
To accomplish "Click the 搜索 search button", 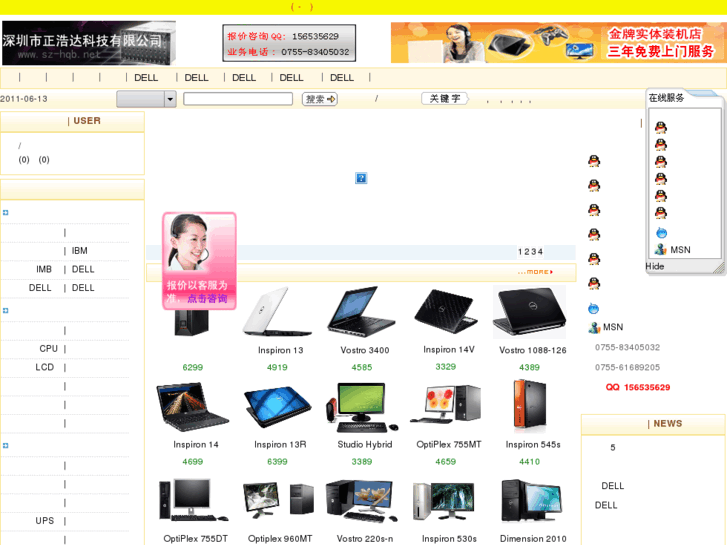I will (320, 99).
